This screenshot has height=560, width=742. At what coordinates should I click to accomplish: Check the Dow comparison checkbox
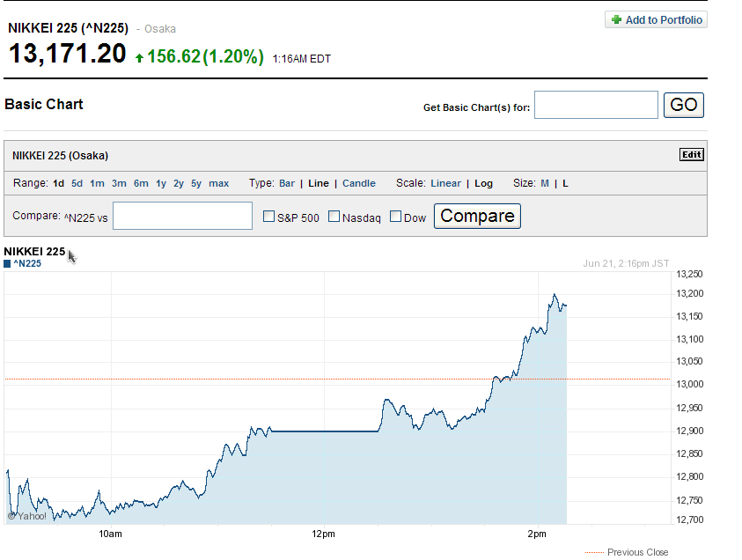tap(395, 217)
